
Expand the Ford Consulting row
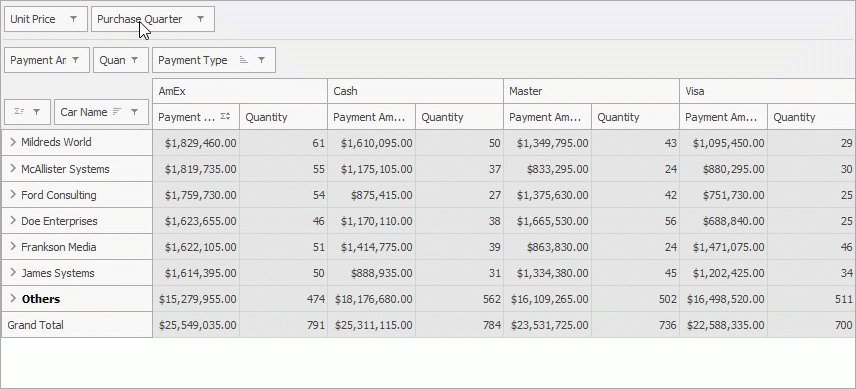13,195
